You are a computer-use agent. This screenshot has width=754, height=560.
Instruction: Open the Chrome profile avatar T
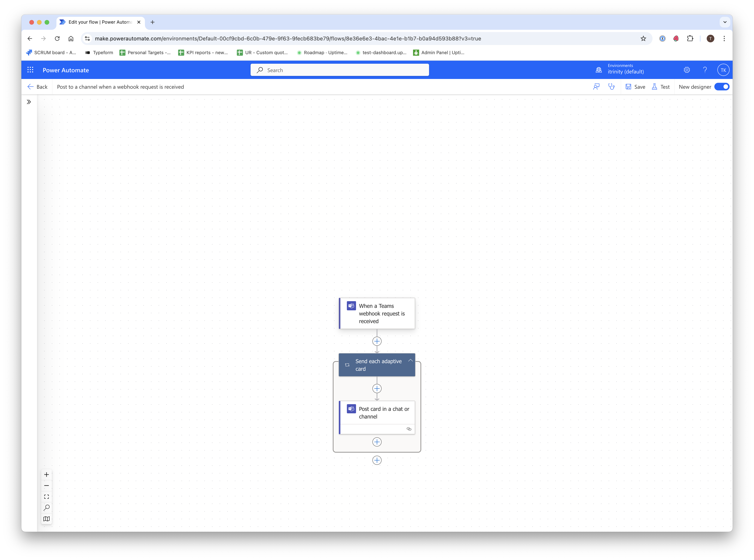pos(710,38)
